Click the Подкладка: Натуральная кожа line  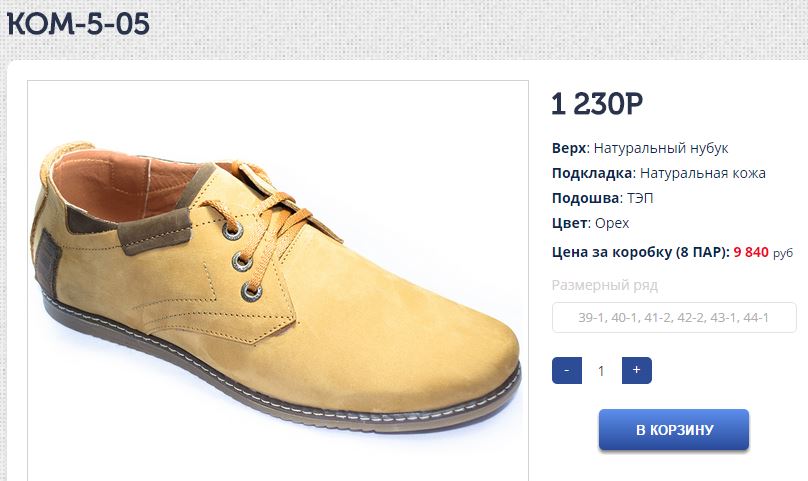(x=658, y=173)
